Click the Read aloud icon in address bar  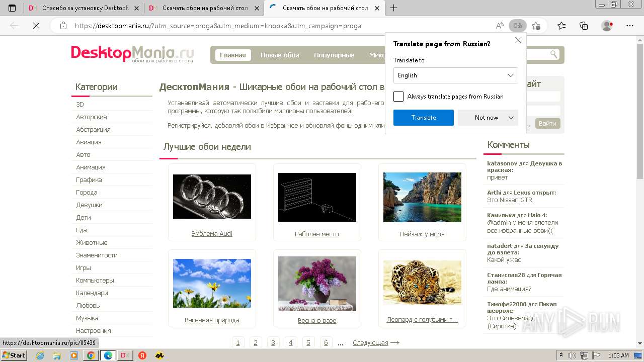500,26
